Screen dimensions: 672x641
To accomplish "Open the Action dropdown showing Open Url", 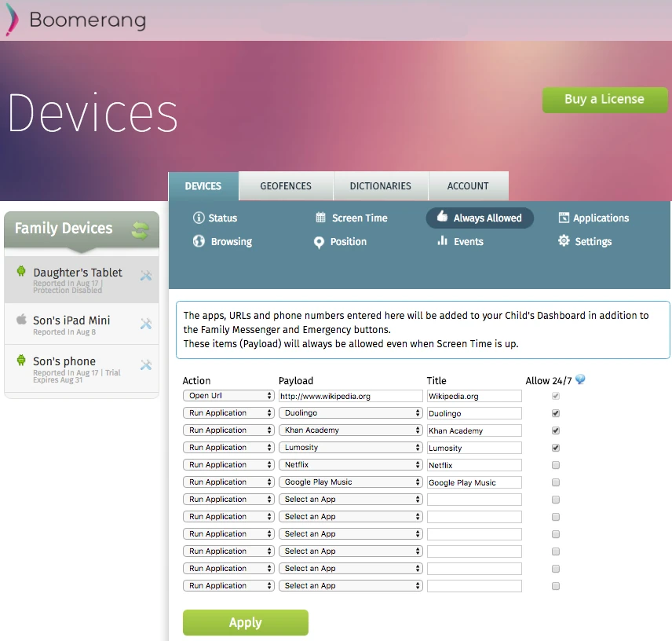I will pos(228,395).
